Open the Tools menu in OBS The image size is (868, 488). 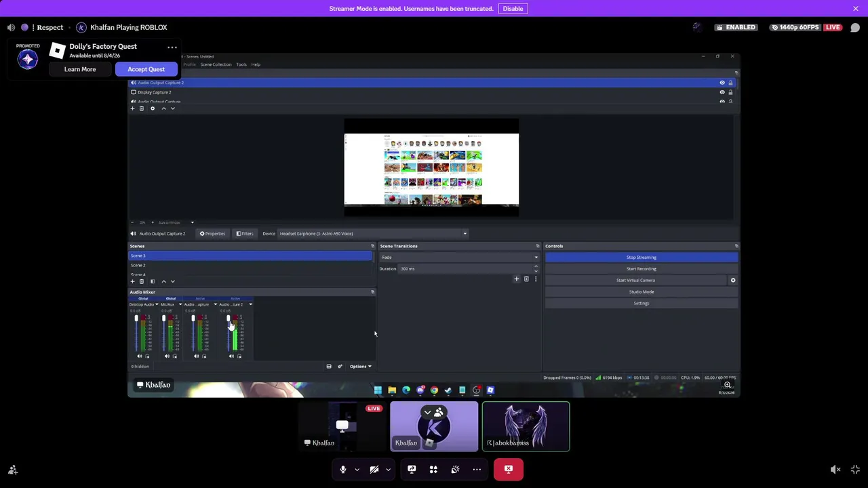[241, 64]
